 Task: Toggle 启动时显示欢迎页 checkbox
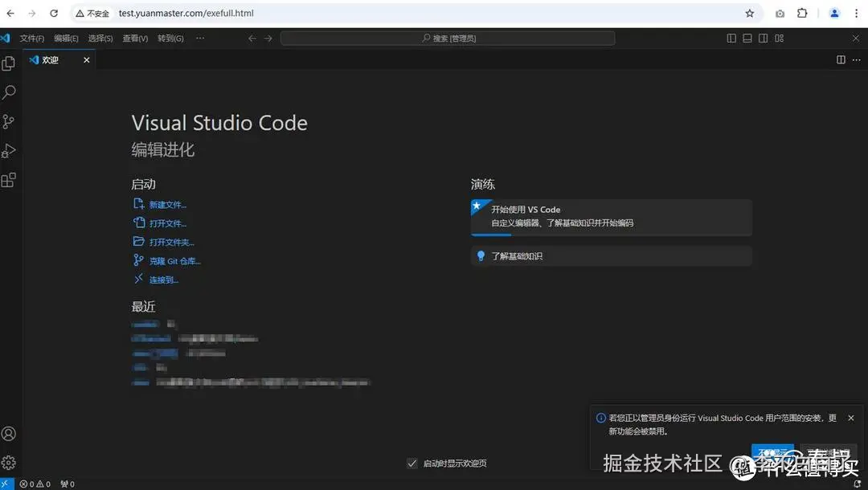click(x=411, y=463)
